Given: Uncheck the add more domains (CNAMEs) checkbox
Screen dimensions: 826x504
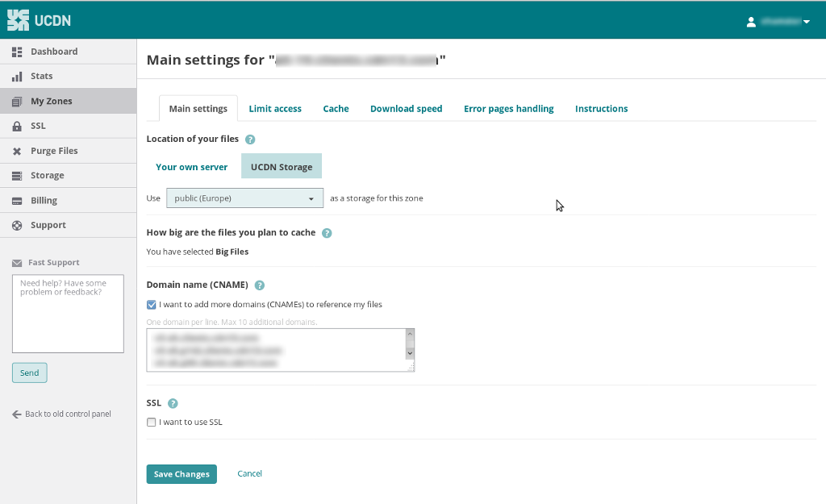Looking at the screenshot, I should [152, 305].
